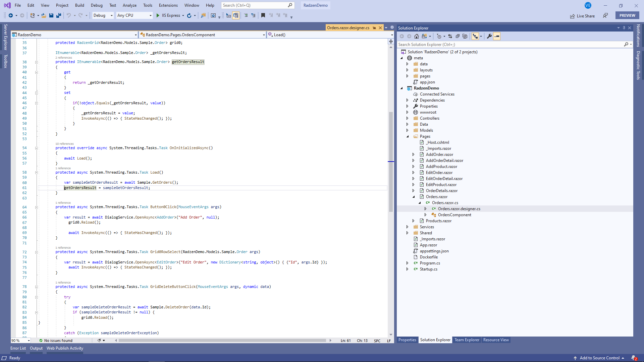
Task: Save the current file with Save icon
Action: (51, 15)
